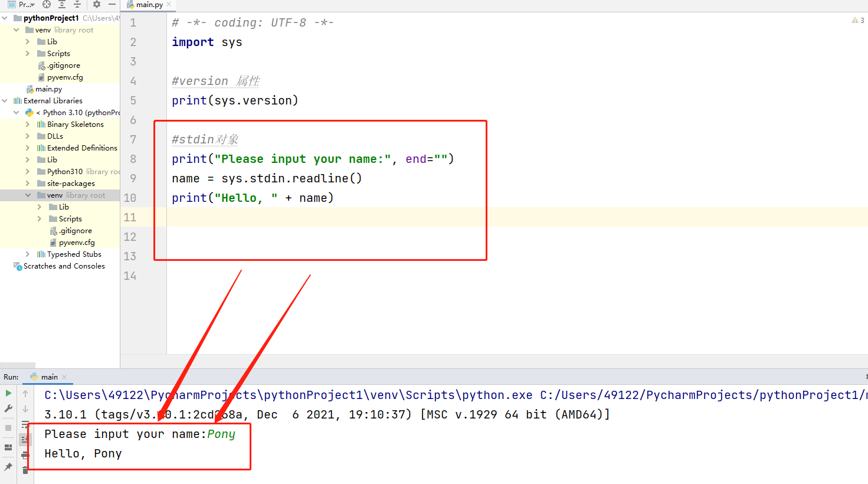Click code "name = sys.stdin.readline()"

tap(267, 178)
